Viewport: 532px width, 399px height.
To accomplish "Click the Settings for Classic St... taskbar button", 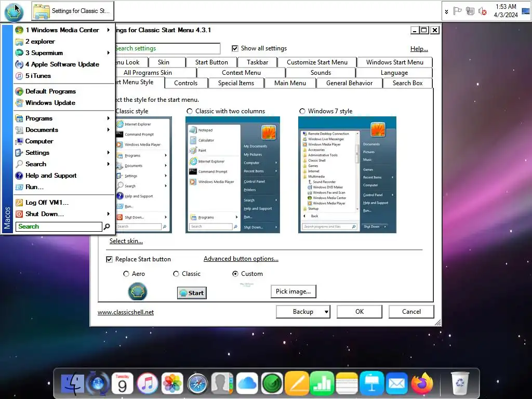I will point(73,11).
